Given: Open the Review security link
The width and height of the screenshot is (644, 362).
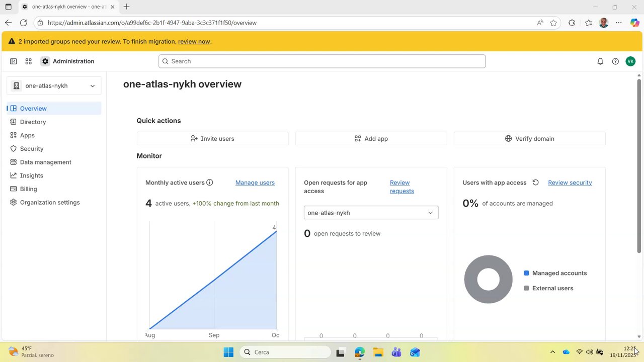Looking at the screenshot, I should [570, 183].
